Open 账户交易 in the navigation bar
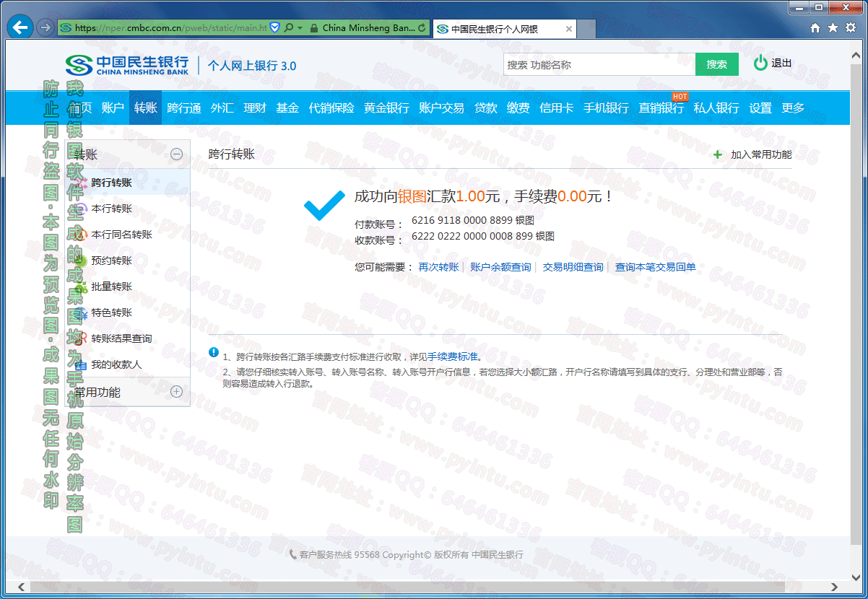Screen dimensions: 868x599 (x=441, y=108)
